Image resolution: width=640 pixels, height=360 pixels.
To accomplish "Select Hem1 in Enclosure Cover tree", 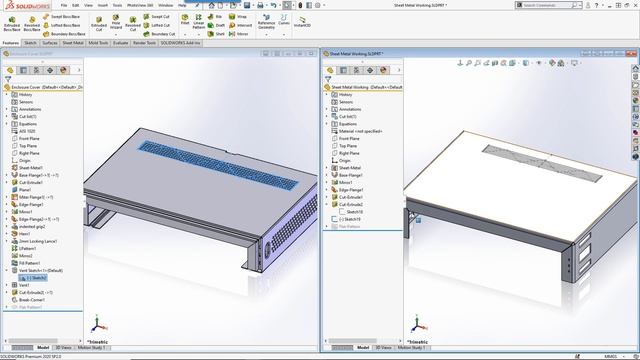I will click(x=20, y=234).
